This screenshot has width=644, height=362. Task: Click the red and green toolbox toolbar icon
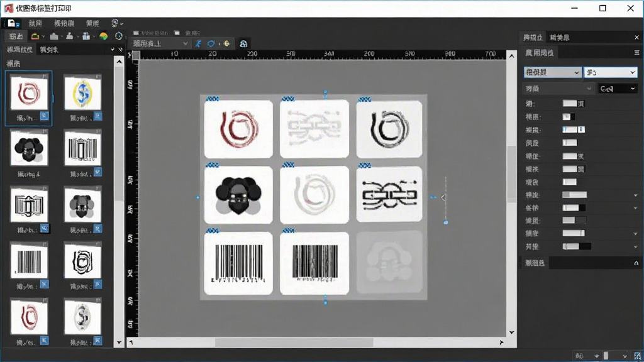[35, 36]
